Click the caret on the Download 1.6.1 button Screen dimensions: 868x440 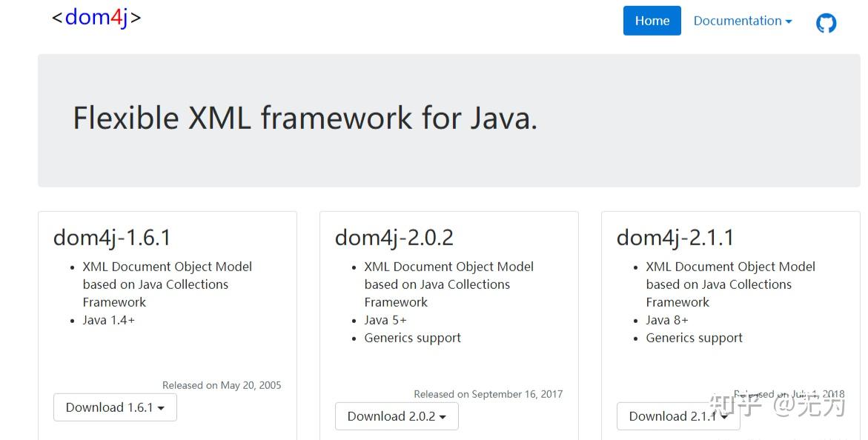(x=162, y=407)
